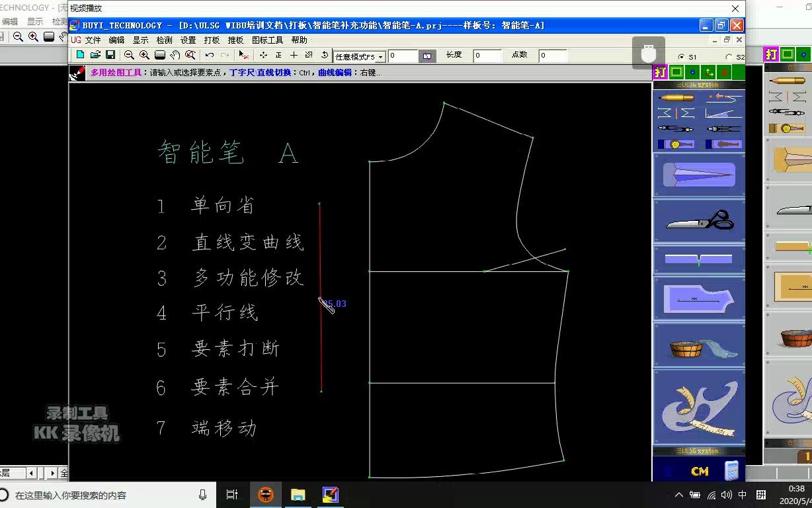Click the Undo arrow icon
The image size is (812, 508).
pos(209,55)
